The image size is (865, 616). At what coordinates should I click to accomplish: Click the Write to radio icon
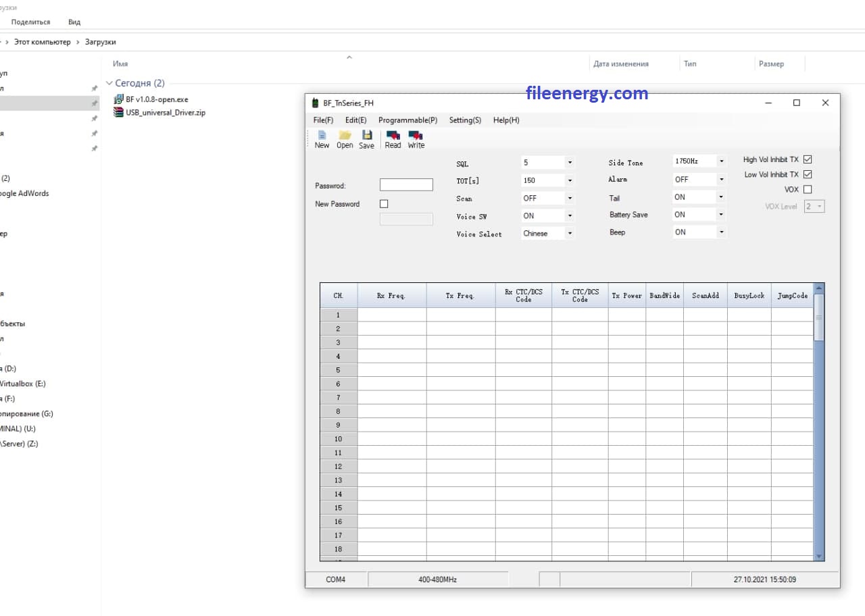416,139
